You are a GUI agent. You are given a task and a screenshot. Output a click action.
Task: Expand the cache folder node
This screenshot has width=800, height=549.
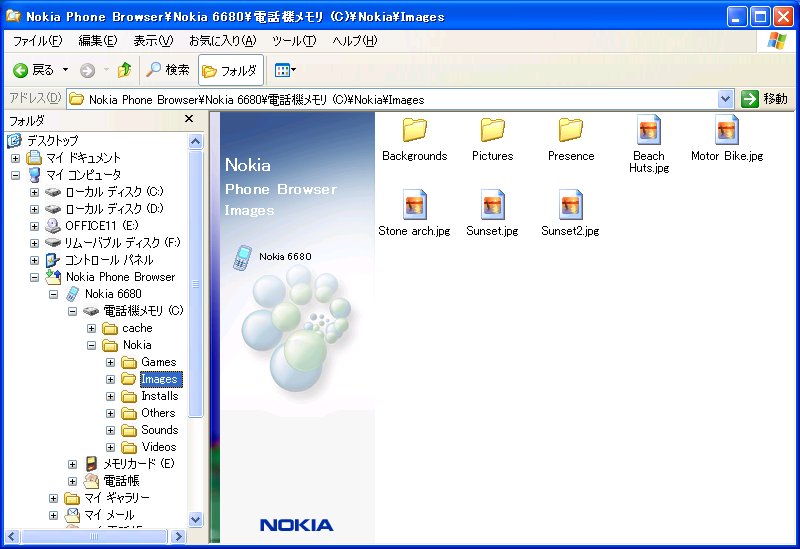coord(91,329)
